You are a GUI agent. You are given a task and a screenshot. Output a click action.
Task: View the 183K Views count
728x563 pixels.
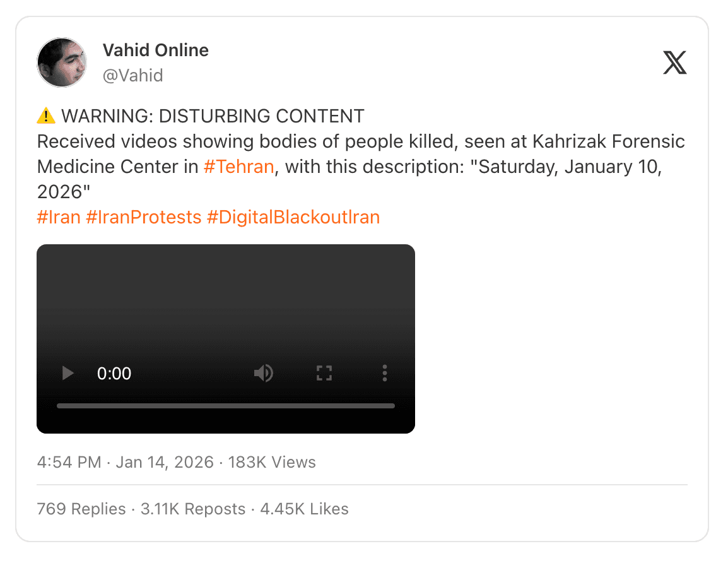tap(272, 462)
